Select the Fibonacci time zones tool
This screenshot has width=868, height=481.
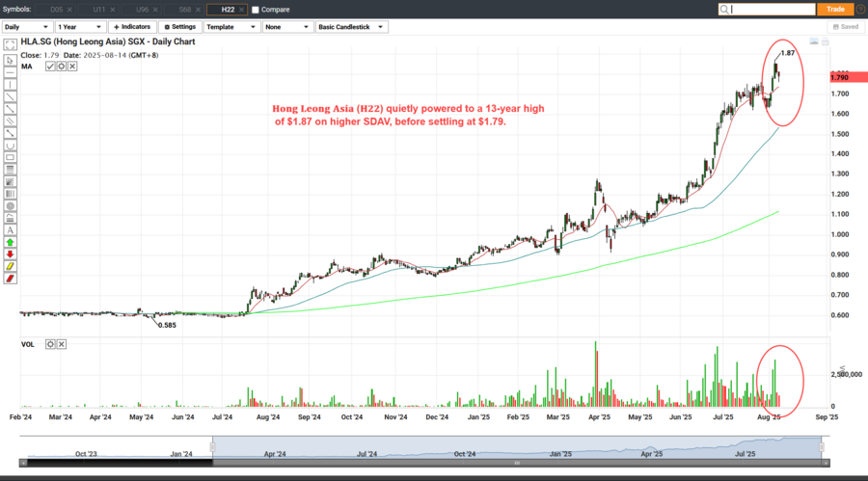[x=10, y=194]
